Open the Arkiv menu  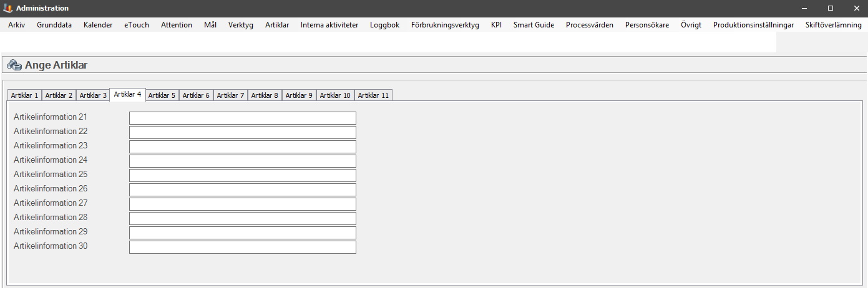pyautogui.click(x=16, y=25)
